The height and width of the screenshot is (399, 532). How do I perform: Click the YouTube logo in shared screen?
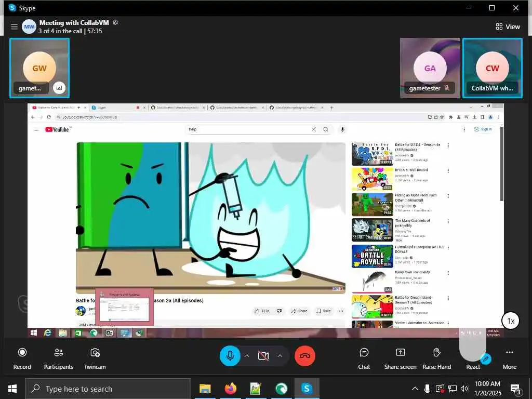(x=57, y=129)
